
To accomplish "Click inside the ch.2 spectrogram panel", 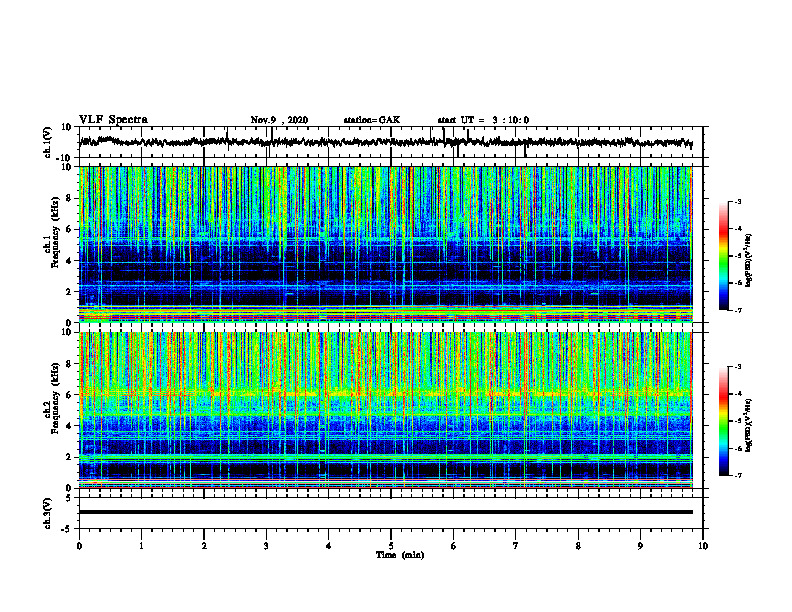I will tap(386, 410).
